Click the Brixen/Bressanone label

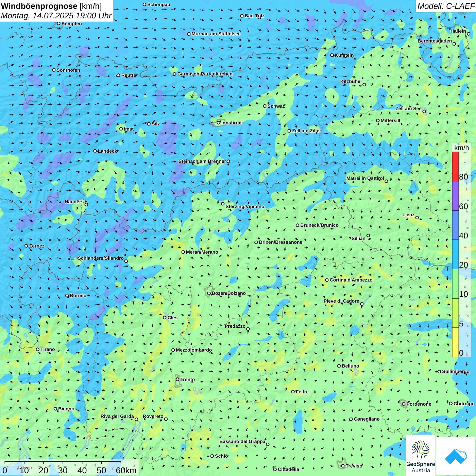pyautogui.click(x=280, y=242)
